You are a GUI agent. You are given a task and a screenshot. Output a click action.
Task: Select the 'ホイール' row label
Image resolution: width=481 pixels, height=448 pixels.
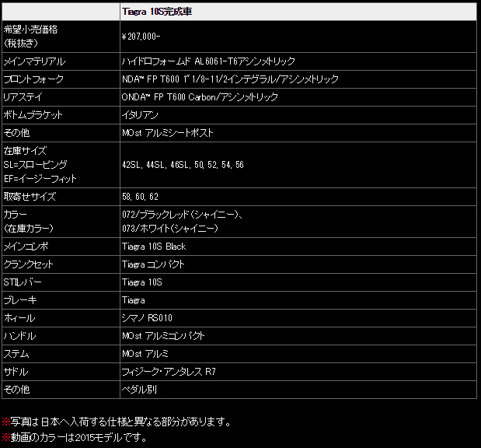(19, 318)
